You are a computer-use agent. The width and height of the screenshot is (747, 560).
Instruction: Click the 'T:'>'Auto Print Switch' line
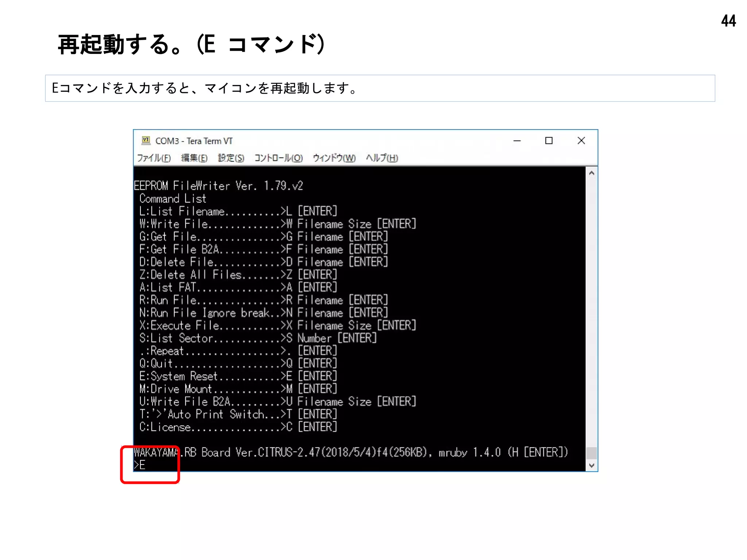[239, 414]
